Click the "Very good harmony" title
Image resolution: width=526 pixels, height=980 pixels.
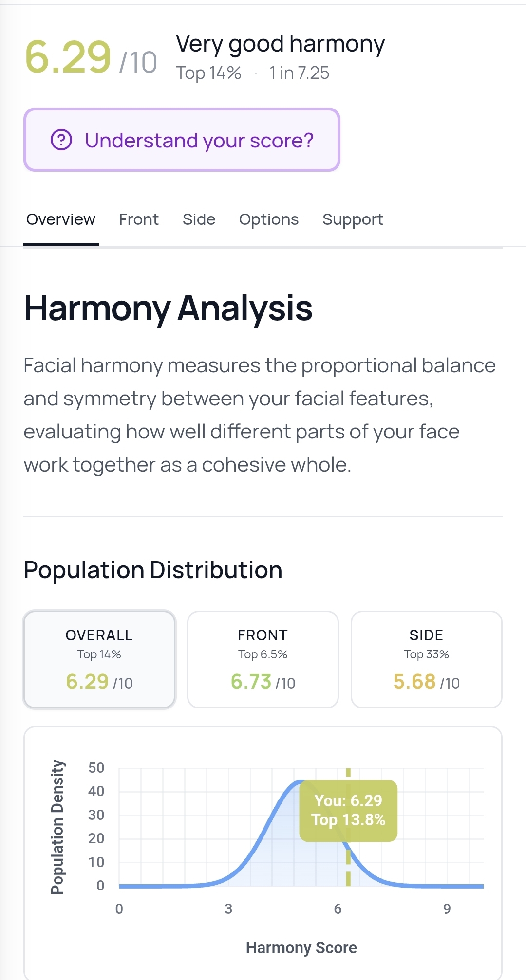click(x=280, y=44)
